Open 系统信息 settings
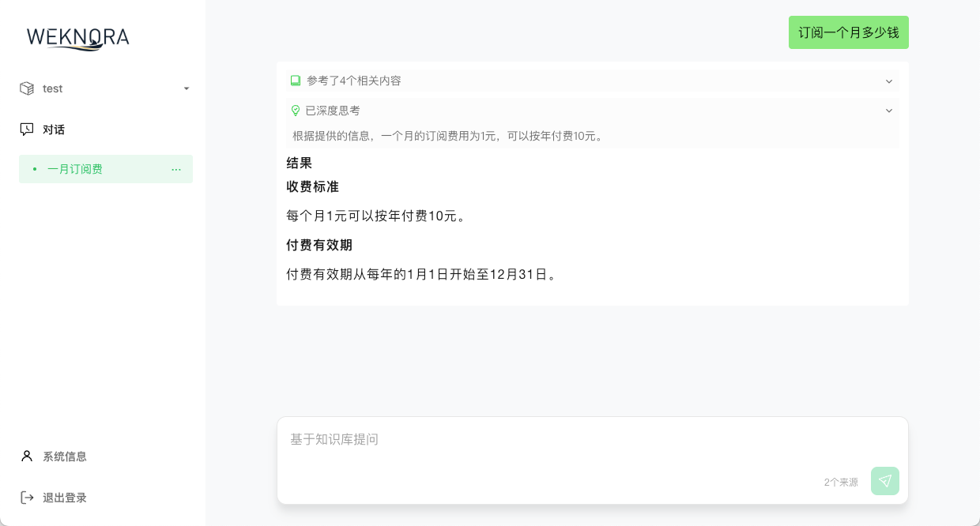980x526 pixels. [x=65, y=456]
